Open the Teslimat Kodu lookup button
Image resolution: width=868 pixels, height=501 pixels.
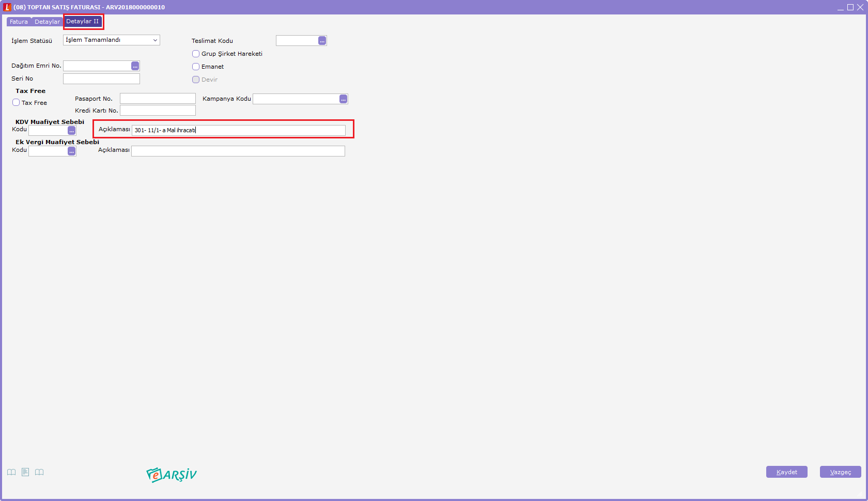click(x=322, y=41)
